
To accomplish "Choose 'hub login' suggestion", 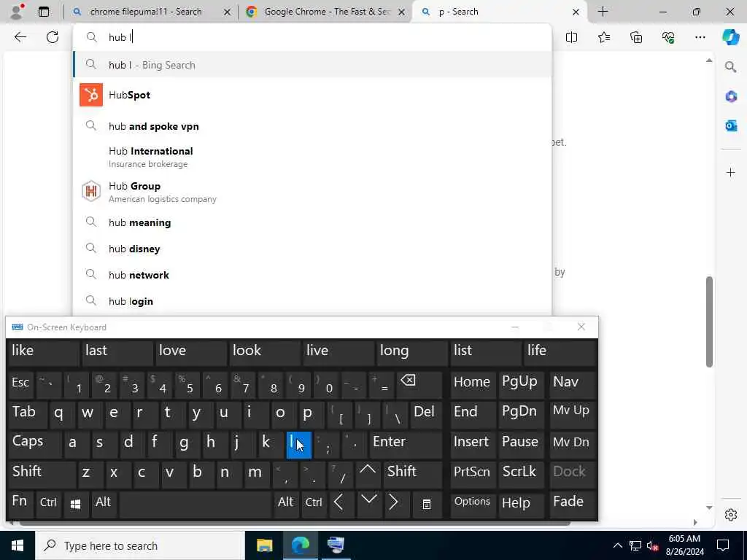I will pyautogui.click(x=312, y=301).
